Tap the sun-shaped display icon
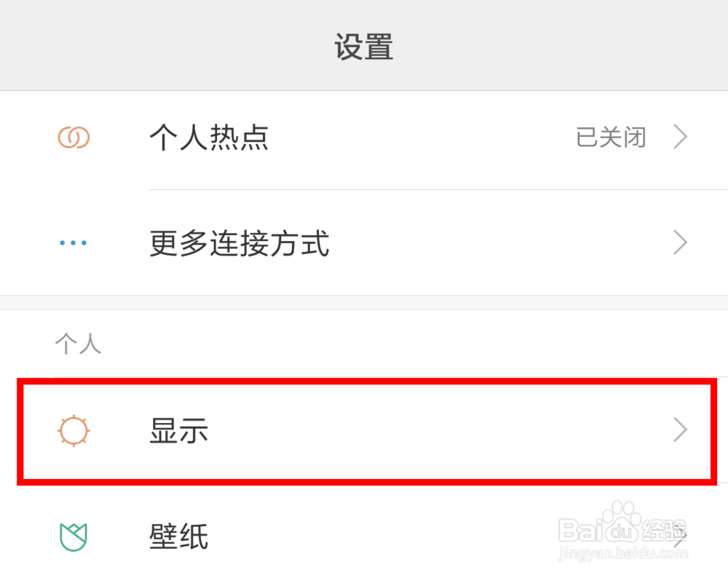This screenshot has width=728, height=578. [x=74, y=431]
